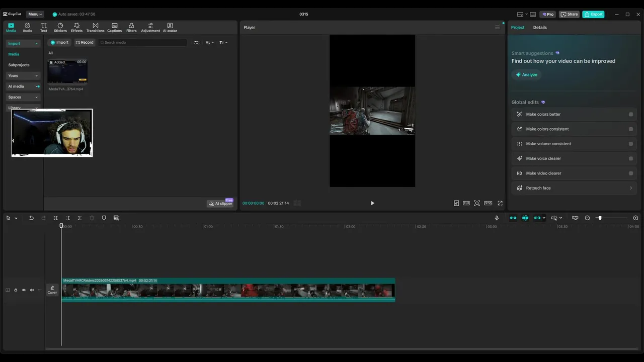Lock the video track
Screen dimensions: 644x362
16,290
